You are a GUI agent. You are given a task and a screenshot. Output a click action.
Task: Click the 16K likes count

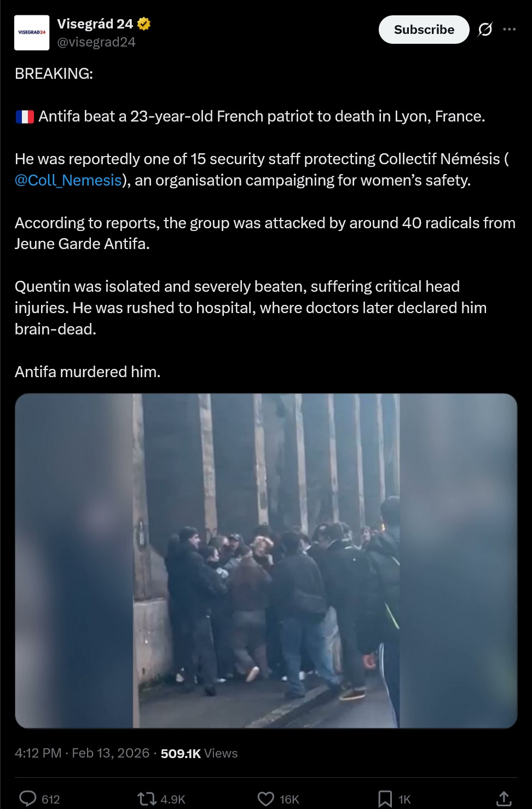coord(289,800)
